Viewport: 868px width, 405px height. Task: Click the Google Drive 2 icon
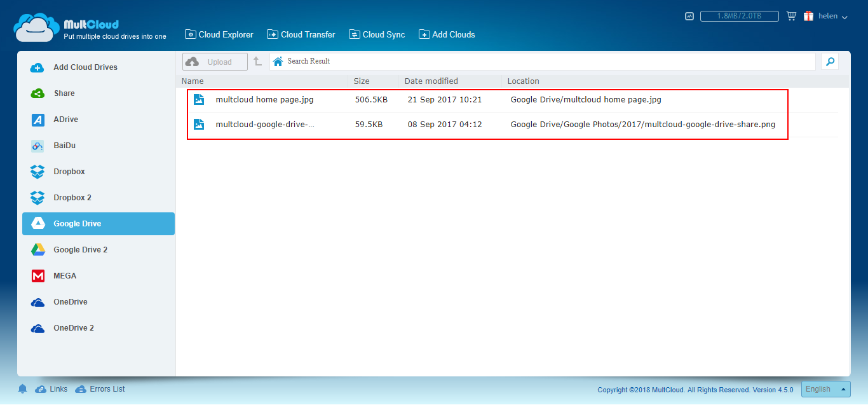37,250
